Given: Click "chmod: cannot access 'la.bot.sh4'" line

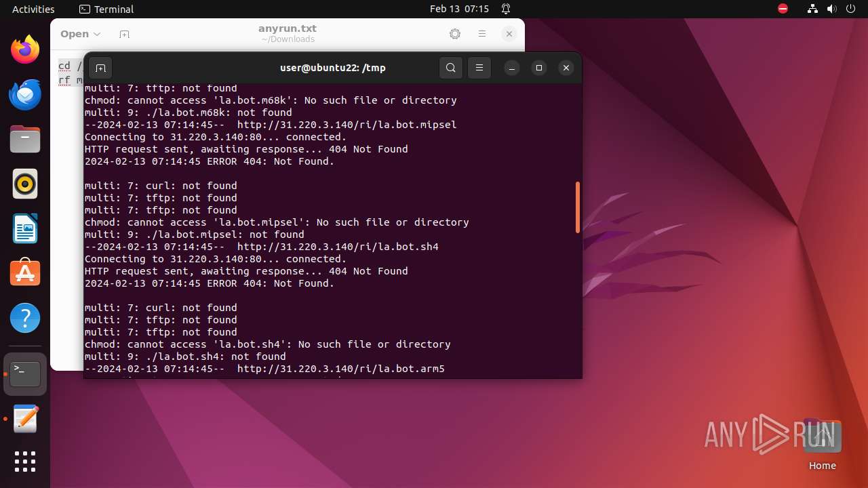Looking at the screenshot, I should tap(267, 344).
